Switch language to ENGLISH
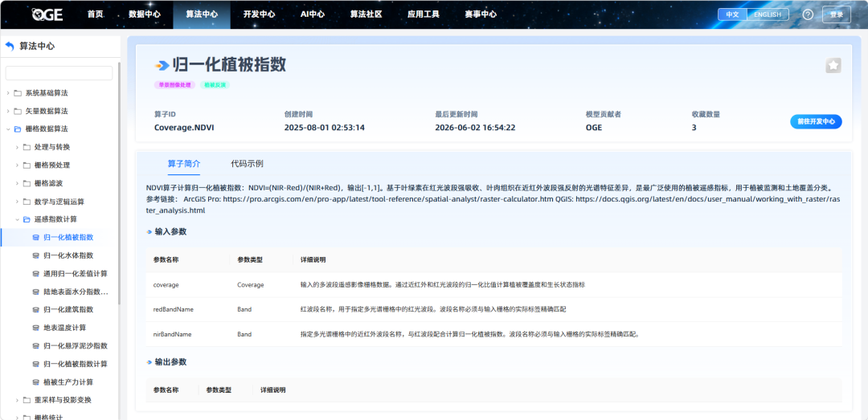 pyautogui.click(x=768, y=14)
